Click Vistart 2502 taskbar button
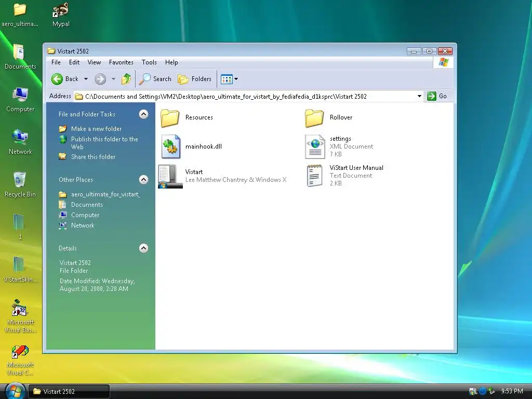532x399 pixels. (x=69, y=392)
